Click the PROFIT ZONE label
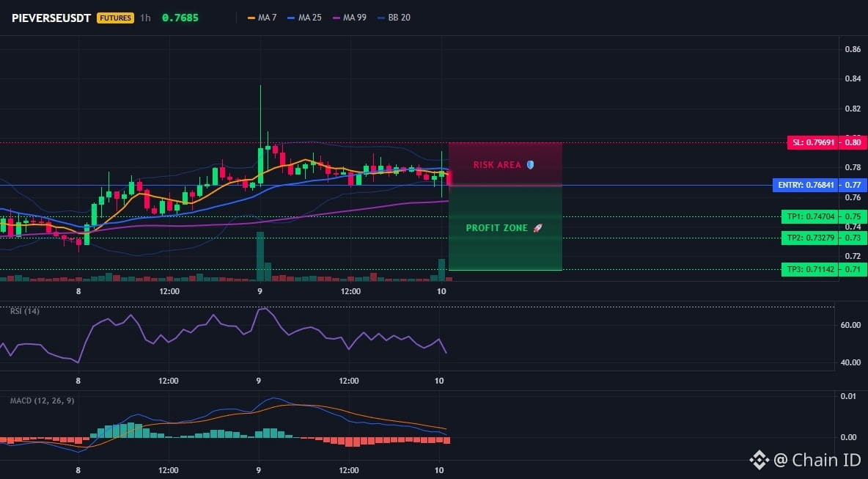This screenshot has height=479, width=868. [x=497, y=227]
